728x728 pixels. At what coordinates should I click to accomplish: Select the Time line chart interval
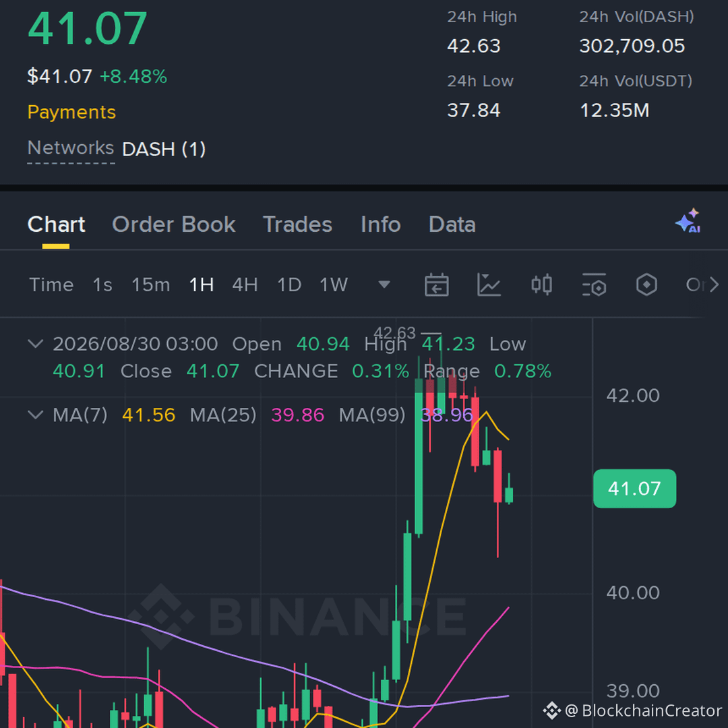51,284
